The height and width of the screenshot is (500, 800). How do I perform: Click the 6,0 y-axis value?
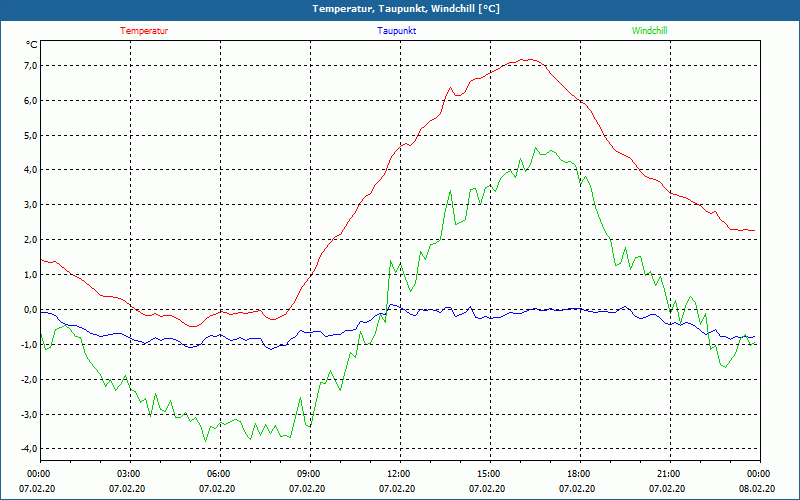(31, 101)
